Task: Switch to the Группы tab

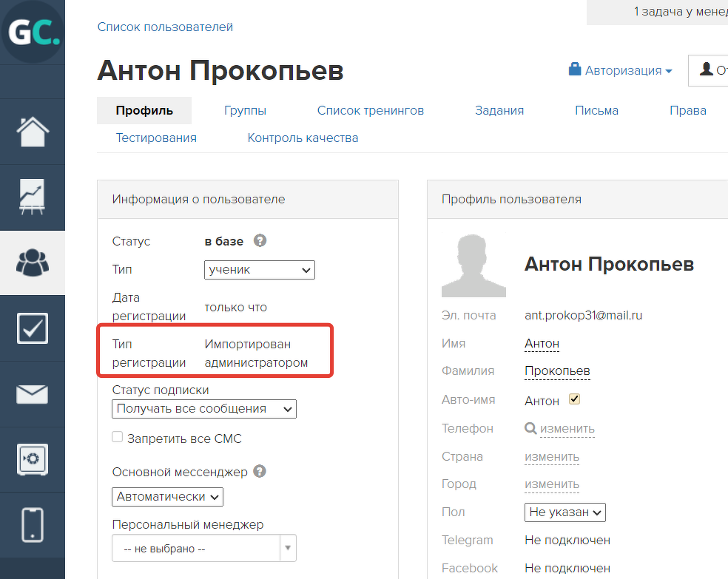Action: coord(245,110)
